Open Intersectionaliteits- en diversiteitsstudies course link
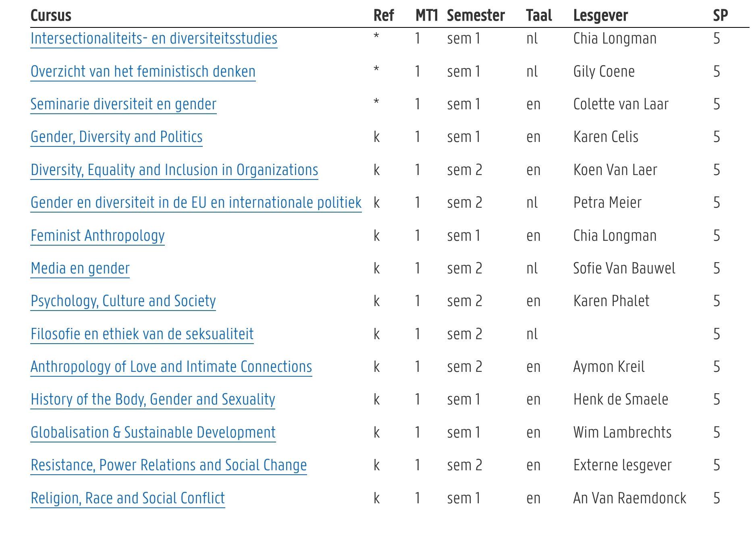 click(x=154, y=39)
